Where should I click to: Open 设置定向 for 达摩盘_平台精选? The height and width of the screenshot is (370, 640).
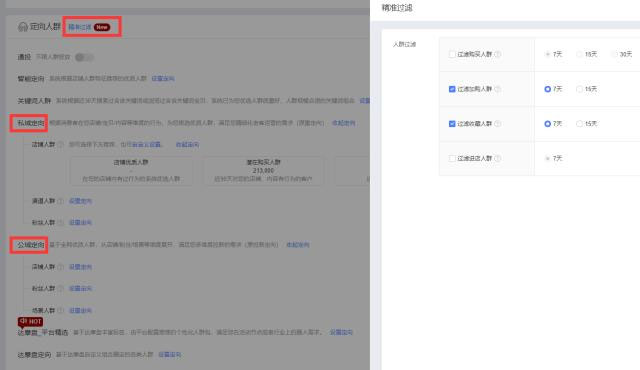pos(341,332)
